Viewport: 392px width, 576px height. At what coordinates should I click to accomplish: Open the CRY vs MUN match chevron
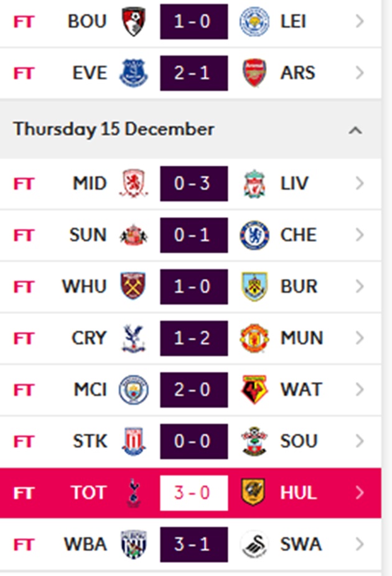[360, 338]
